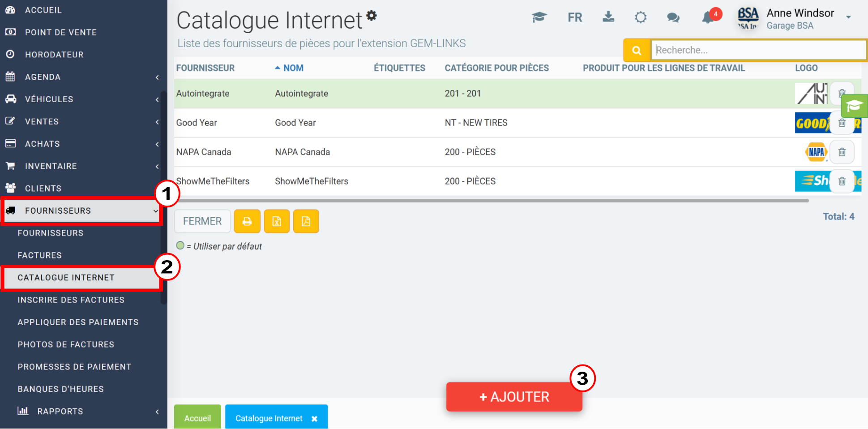Screen dimensions: 868x429
Task: Click the download icon in header
Action: click(608, 17)
